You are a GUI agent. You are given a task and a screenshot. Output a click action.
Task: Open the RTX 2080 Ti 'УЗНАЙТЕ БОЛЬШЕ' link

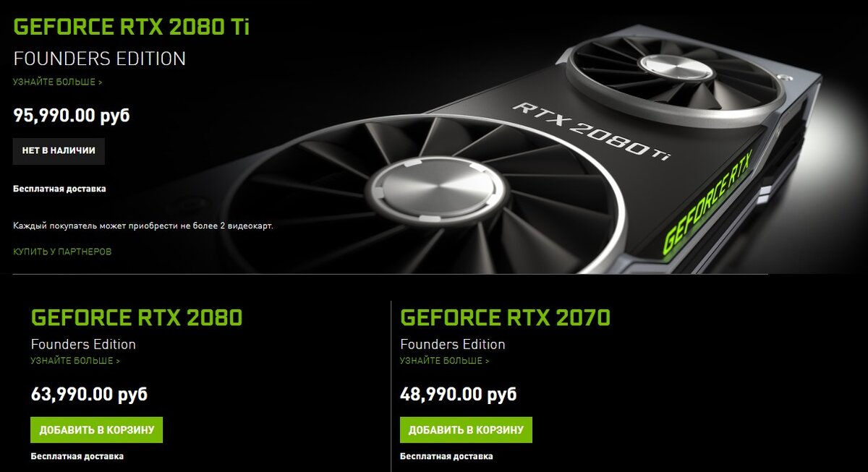[x=58, y=82]
